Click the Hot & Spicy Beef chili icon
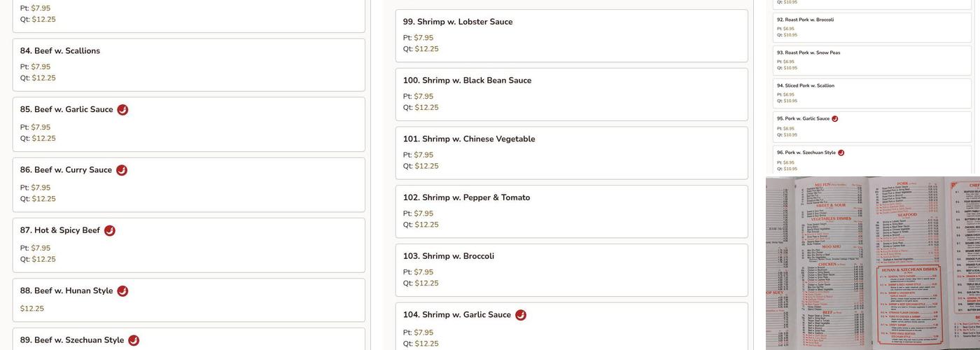Screen dimensions: 980x350 tap(110, 231)
